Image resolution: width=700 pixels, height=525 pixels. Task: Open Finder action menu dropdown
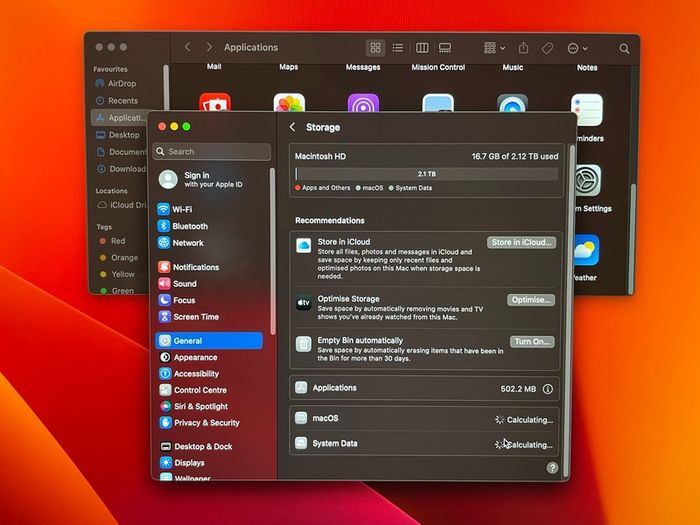(577, 48)
